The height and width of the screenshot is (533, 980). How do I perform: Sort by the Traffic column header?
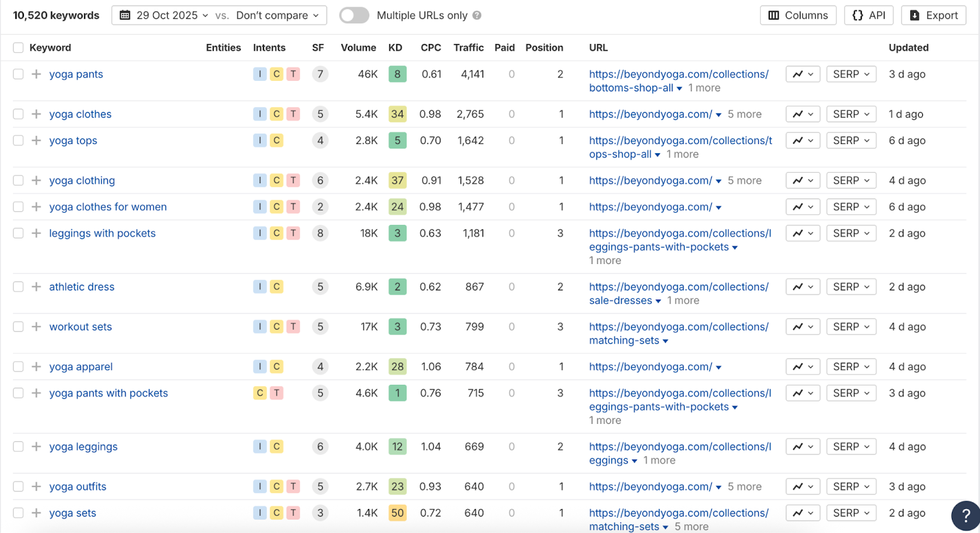(469, 48)
